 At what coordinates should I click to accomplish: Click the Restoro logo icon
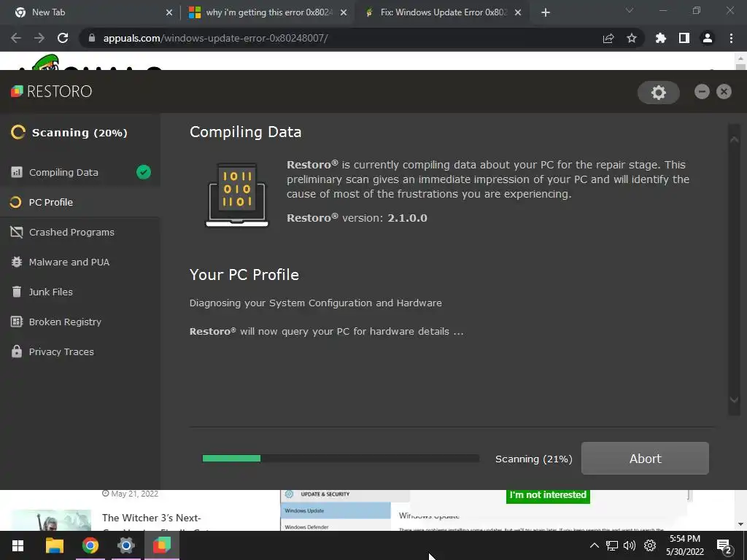coord(17,91)
